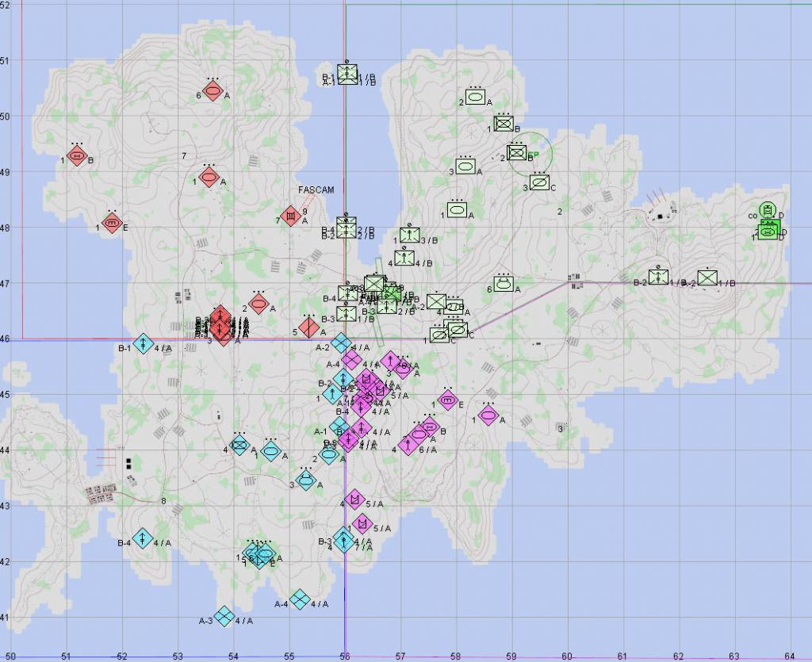
Task: Select the red 1 E unit symbol
Action: click(x=113, y=224)
